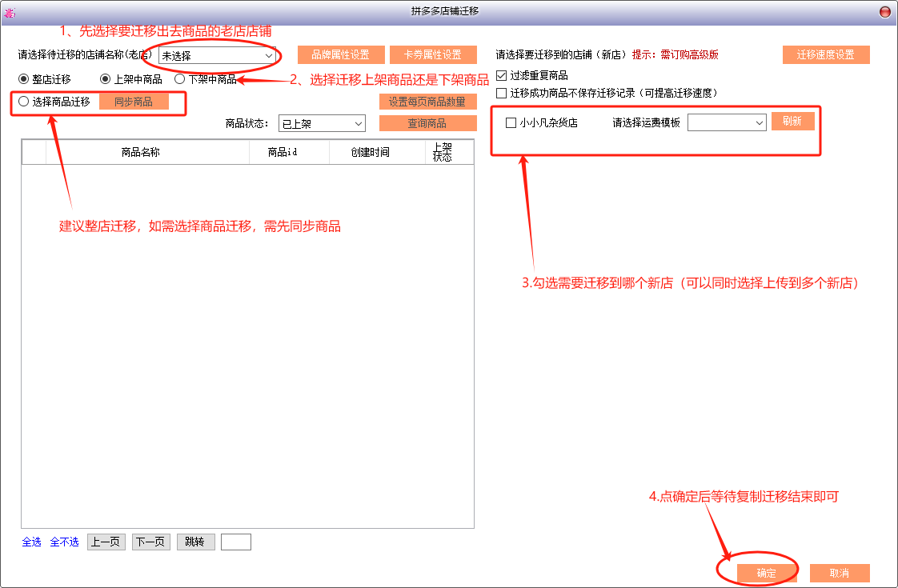Click the 商品名称 column header
Image resolution: width=898 pixels, height=588 pixels.
(147, 152)
